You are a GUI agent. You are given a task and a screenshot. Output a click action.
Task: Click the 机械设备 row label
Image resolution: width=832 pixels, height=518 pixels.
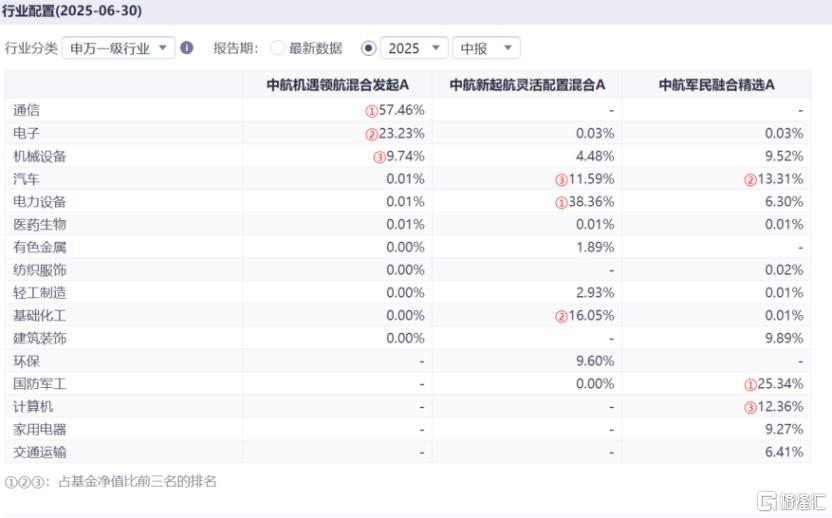[x=39, y=156]
